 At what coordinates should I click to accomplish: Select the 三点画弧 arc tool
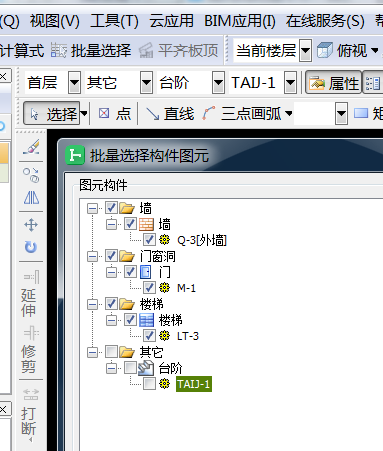tap(242, 114)
